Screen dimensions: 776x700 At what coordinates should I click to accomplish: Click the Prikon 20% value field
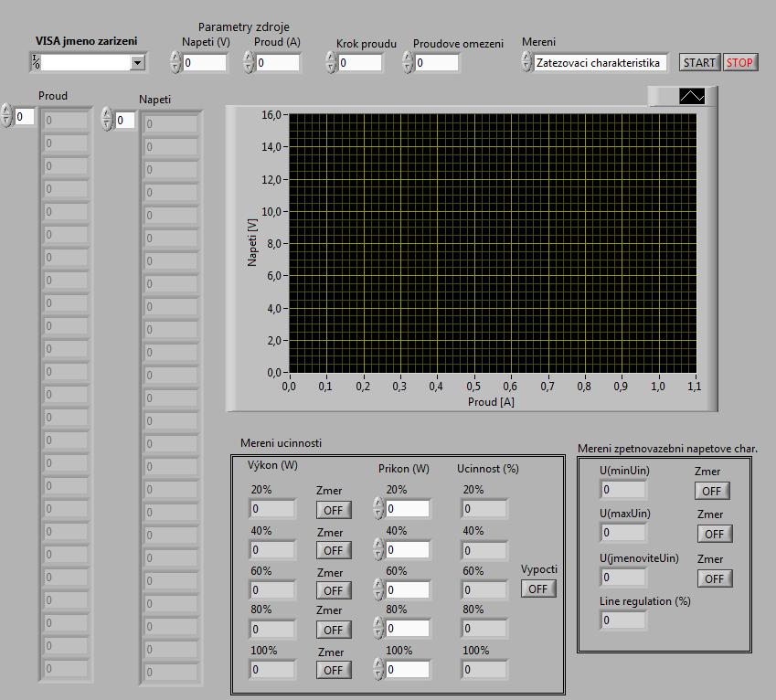[408, 509]
